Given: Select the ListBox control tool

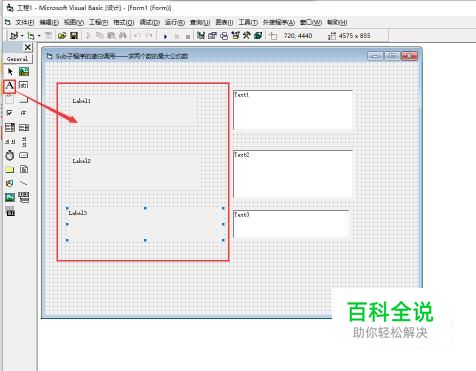Looking at the screenshot, I should pyautogui.click(x=24, y=127).
